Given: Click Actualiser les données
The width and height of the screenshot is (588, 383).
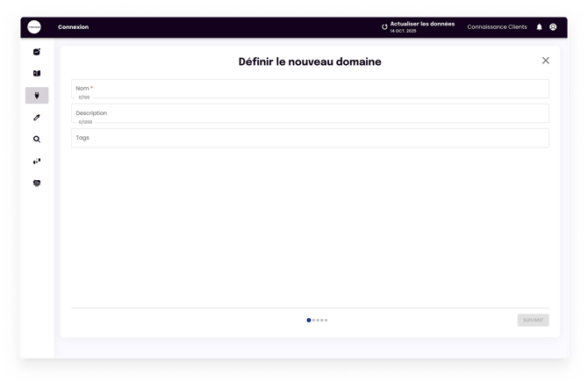Looking at the screenshot, I should (x=422, y=24).
